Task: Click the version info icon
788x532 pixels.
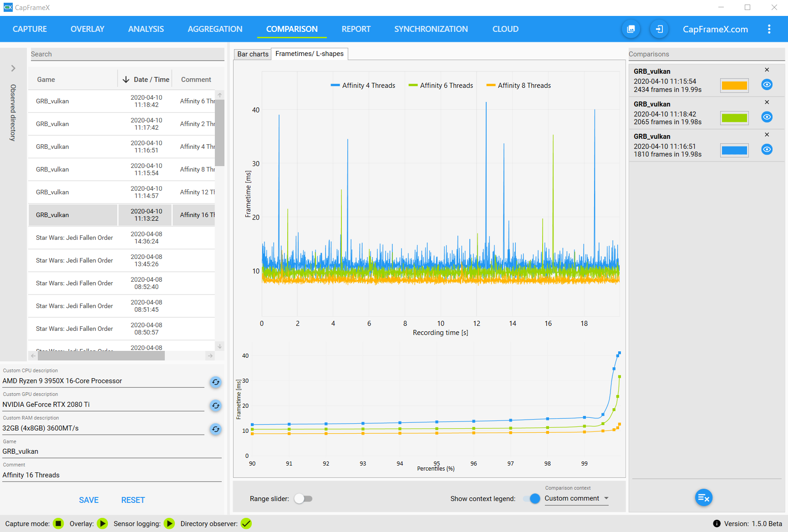Action: click(x=717, y=523)
